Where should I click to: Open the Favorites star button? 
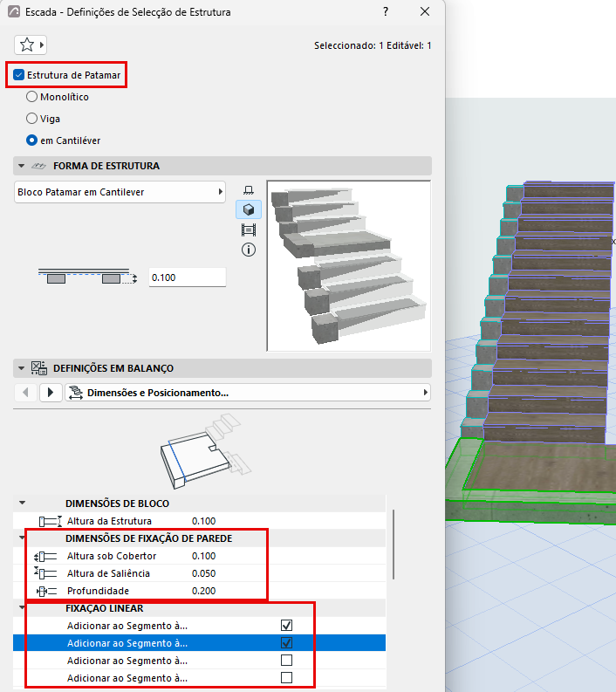31,45
